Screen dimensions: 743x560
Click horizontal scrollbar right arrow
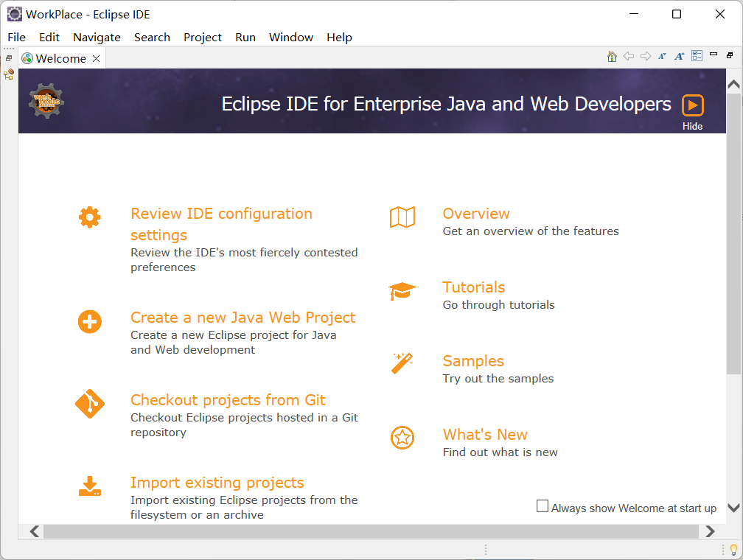pos(709,531)
